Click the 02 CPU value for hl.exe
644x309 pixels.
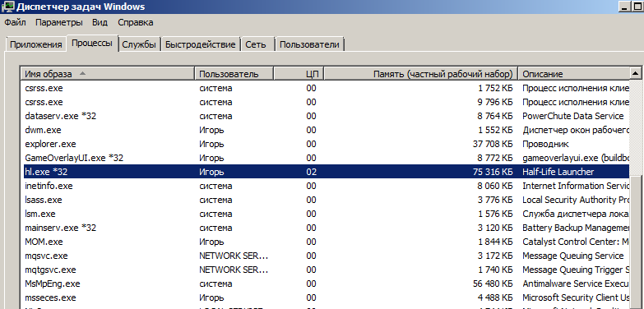pos(311,172)
